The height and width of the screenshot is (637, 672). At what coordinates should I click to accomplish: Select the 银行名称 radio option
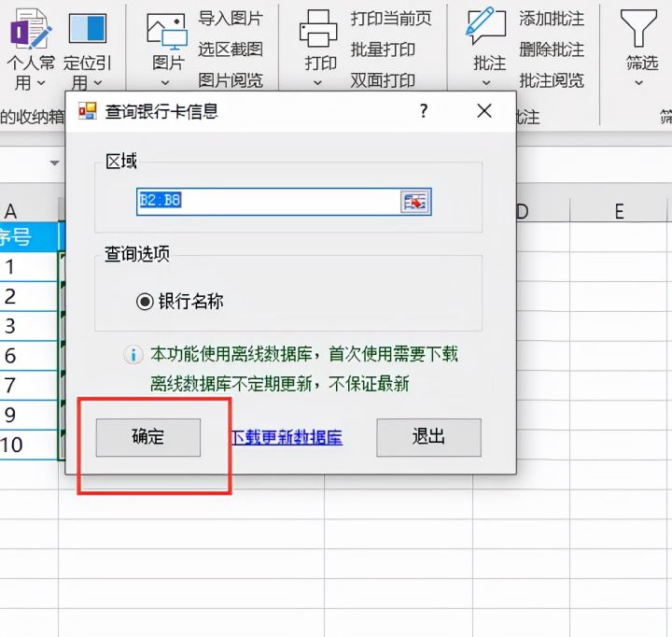pos(145,302)
